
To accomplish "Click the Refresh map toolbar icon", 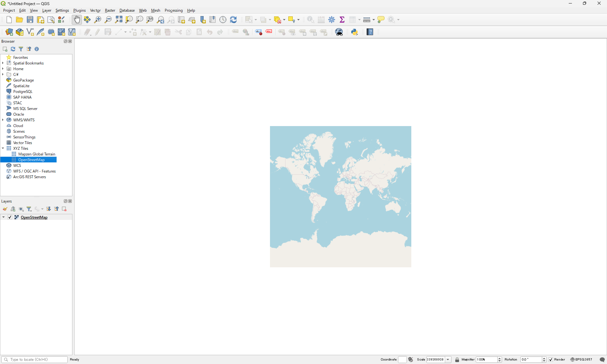I will tap(233, 20).
